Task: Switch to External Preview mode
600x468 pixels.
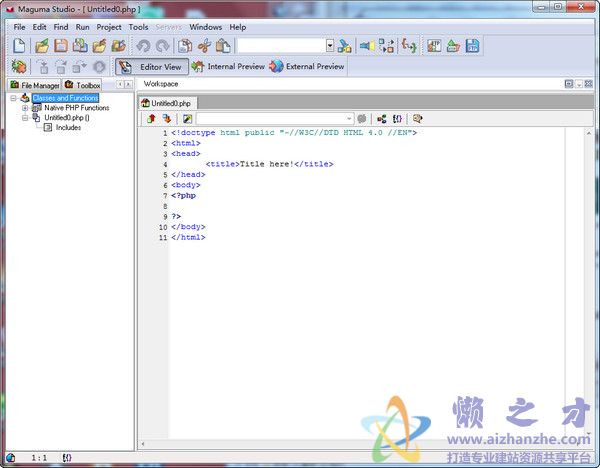Action: tap(307, 67)
